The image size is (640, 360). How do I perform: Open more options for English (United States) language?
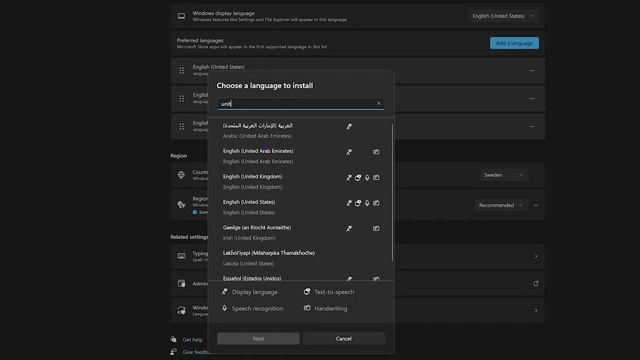click(531, 71)
